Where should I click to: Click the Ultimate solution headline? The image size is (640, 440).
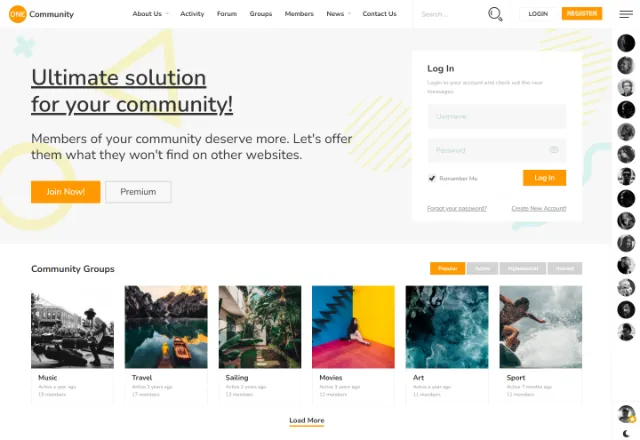click(132, 91)
